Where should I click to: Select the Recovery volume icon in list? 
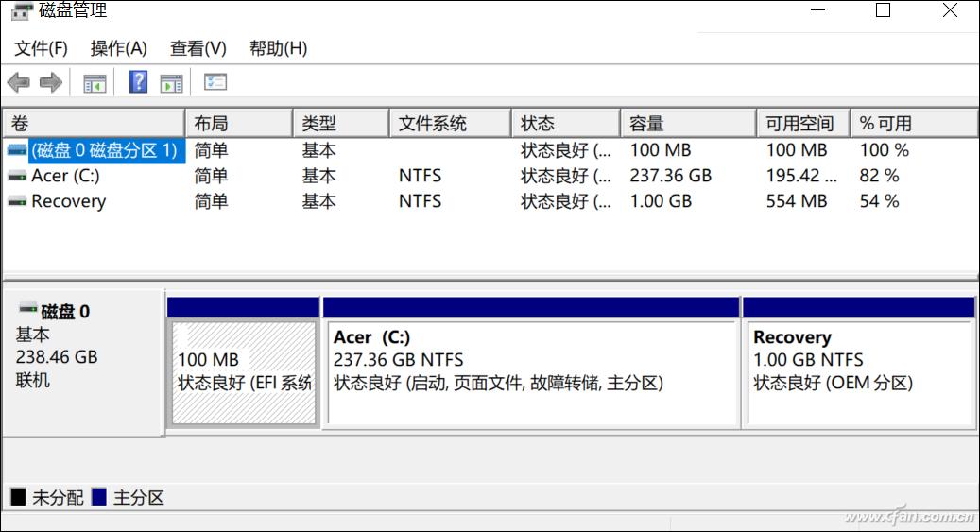pos(16,201)
